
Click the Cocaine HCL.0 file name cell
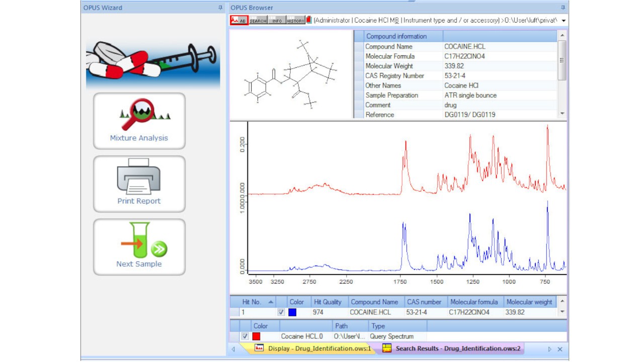[306, 336]
